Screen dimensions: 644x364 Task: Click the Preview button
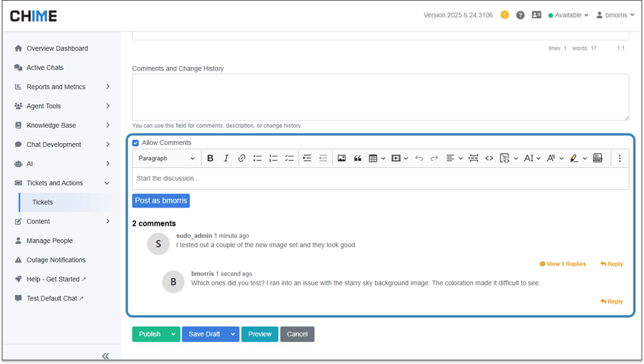[260, 334]
